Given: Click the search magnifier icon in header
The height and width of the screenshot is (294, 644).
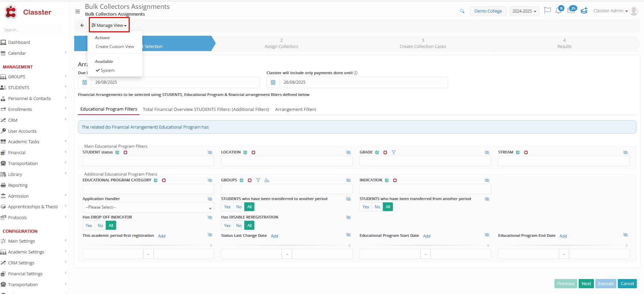Looking at the screenshot, I should pyautogui.click(x=462, y=11).
